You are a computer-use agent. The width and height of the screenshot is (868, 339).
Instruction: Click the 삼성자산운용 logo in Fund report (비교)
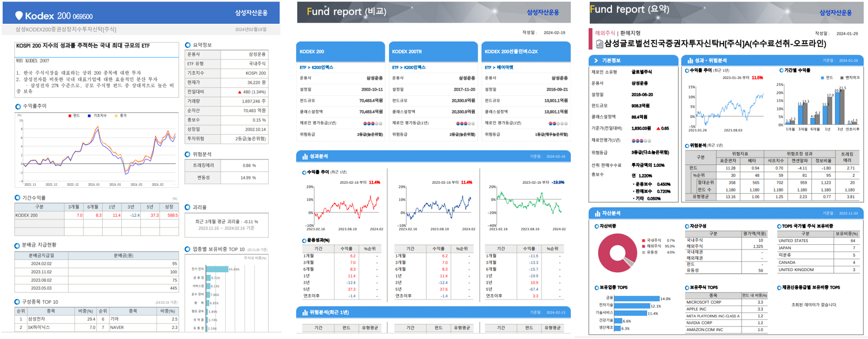(543, 12)
